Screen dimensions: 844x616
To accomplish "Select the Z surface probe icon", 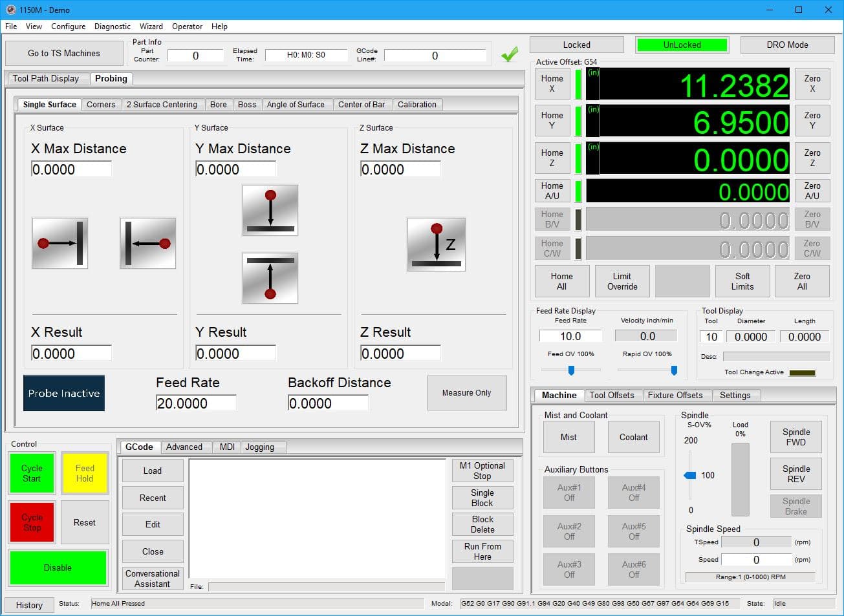I will (x=436, y=244).
